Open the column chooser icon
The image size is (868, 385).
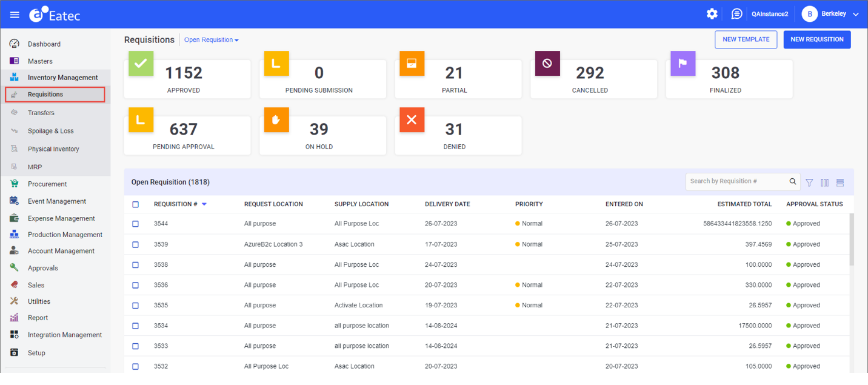point(824,182)
